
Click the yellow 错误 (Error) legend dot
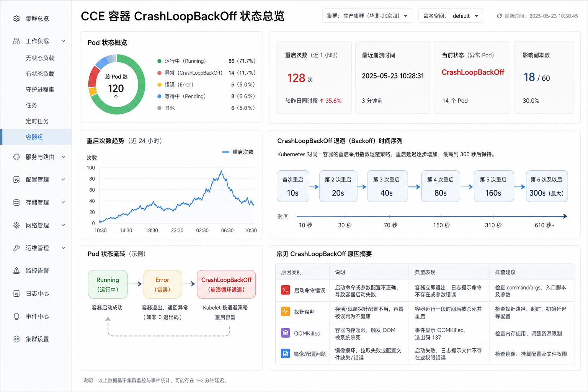(x=159, y=85)
